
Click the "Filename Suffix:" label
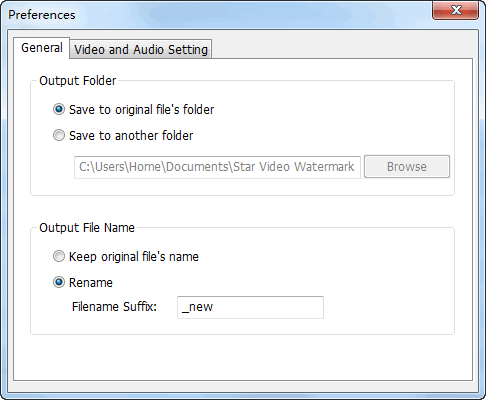click(x=114, y=307)
